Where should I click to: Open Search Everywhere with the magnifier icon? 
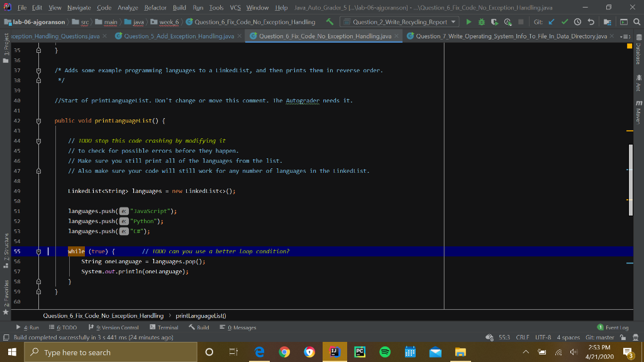637,21
